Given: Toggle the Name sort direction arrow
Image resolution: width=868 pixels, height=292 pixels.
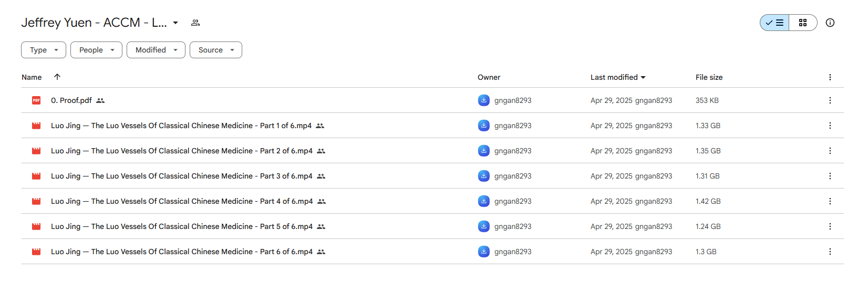Looking at the screenshot, I should click(57, 77).
